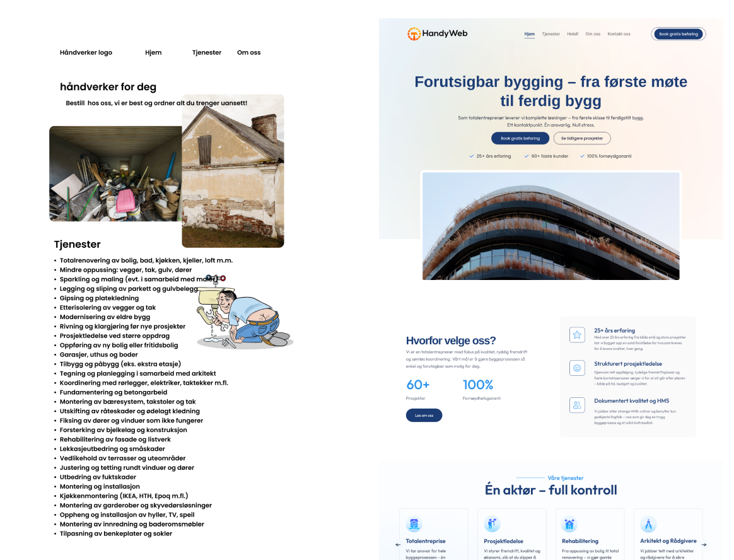
Task: Click the Rehabilitering house icon
Action: (569, 524)
